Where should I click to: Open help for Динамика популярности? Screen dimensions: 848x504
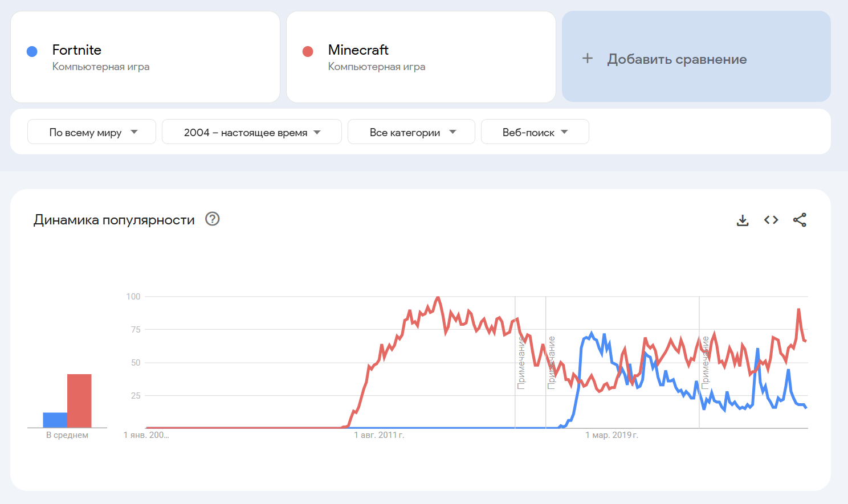pyautogui.click(x=213, y=219)
